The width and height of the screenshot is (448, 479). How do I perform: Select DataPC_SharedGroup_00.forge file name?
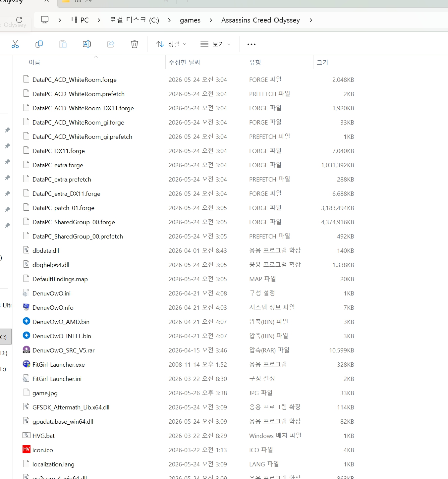click(74, 222)
